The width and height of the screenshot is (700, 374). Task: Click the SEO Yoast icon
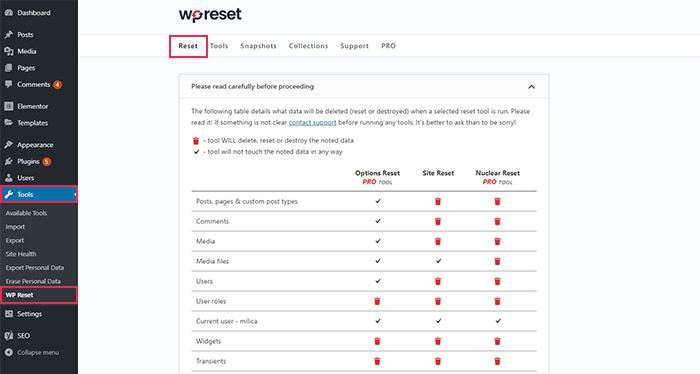click(x=8, y=336)
